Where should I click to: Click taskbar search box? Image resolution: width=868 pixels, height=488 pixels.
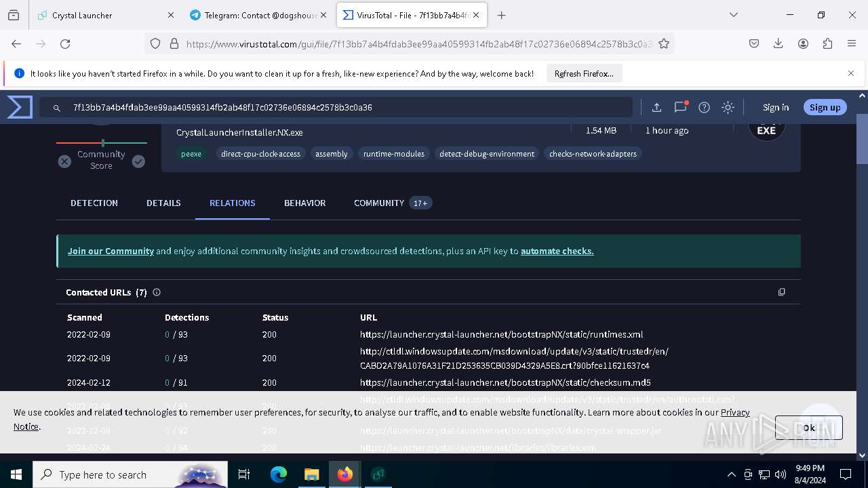pyautogui.click(x=130, y=474)
